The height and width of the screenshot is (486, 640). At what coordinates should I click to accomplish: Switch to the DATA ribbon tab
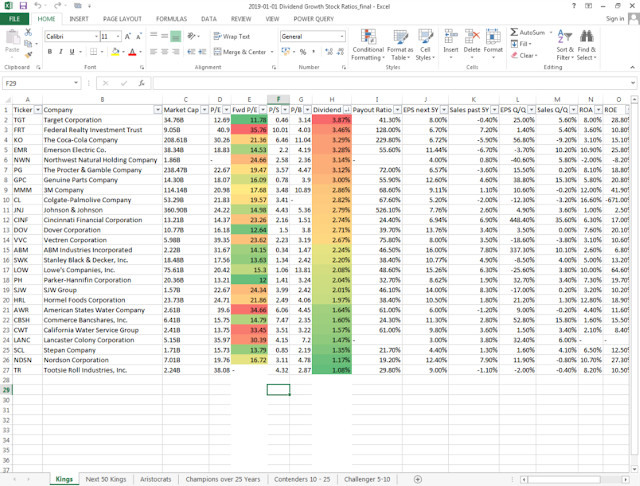209,19
